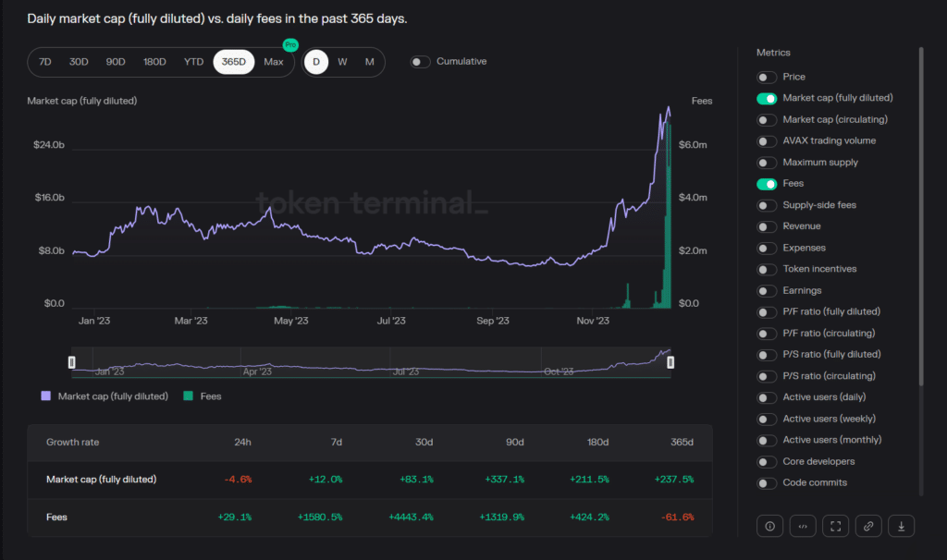Viewport: 947px width, 560px height.
Task: Click the Pro badge above 365D
Action: 289,44
